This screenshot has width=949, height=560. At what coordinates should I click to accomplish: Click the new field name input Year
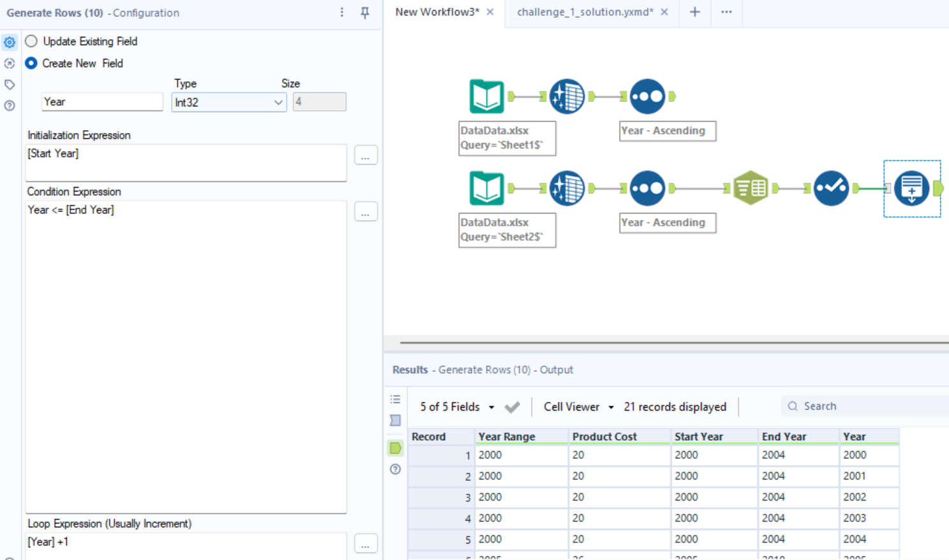[102, 102]
